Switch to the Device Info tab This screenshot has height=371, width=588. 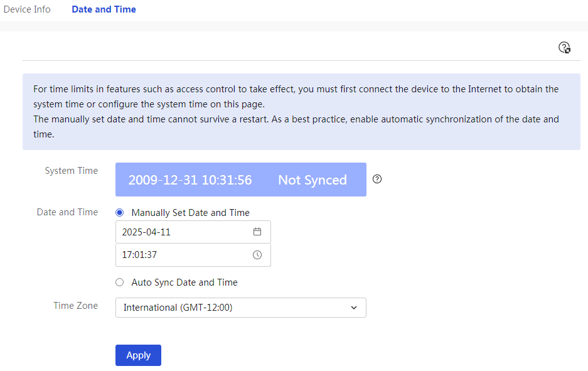27,9
